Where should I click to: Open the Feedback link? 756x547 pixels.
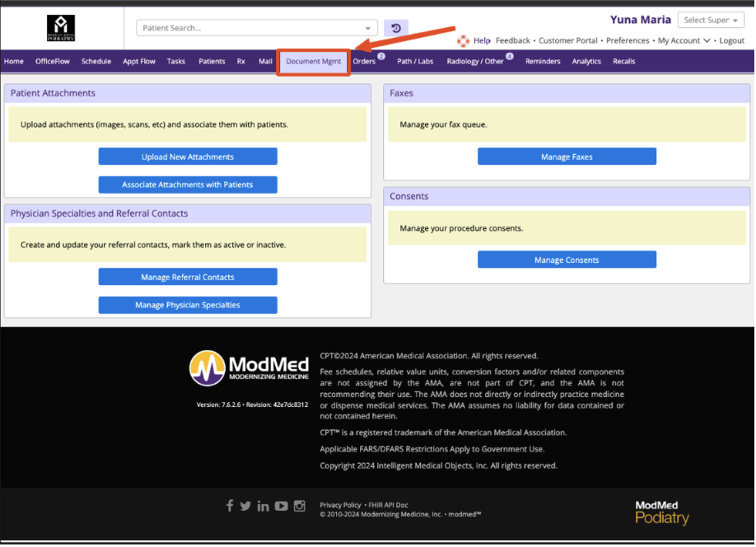(512, 40)
